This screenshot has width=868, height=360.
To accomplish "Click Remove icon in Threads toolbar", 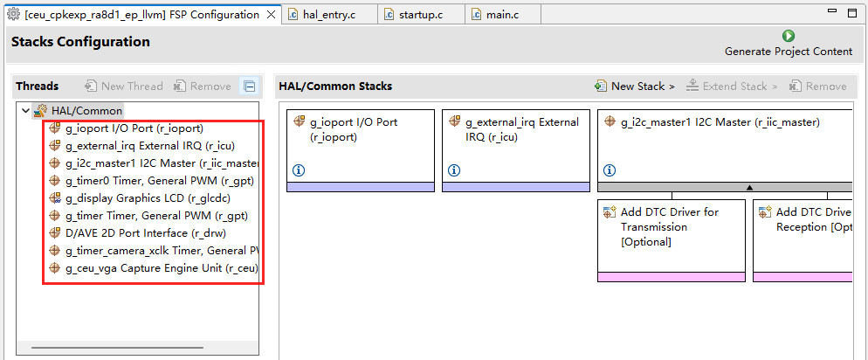I will coord(180,86).
